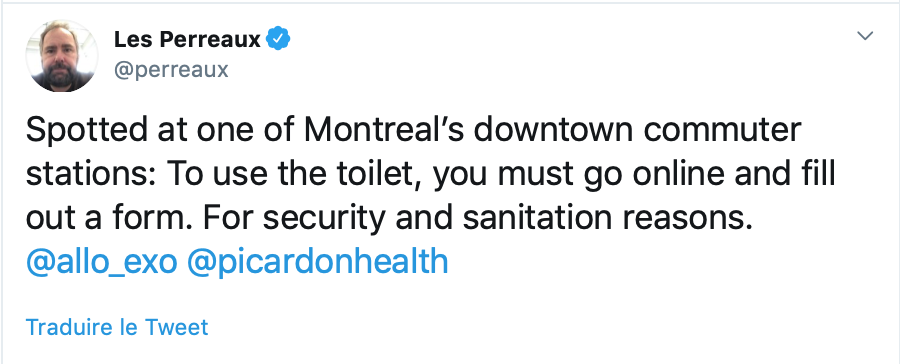The width and height of the screenshot is (900, 364).
Task: Click the blue verified checkmark badge
Action: 278,38
